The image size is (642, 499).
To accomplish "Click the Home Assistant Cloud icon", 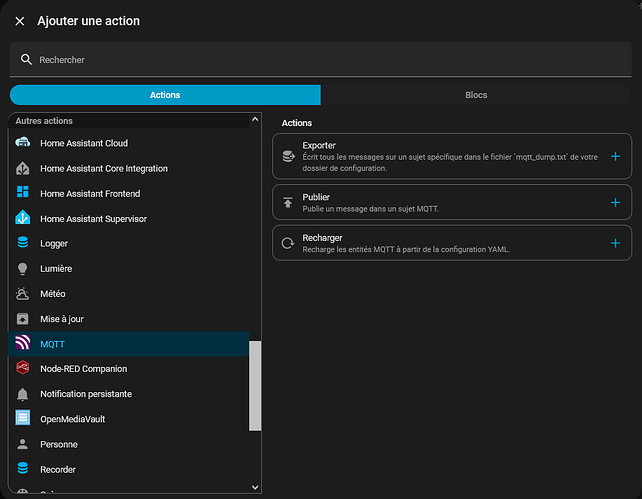I will pyautogui.click(x=23, y=143).
